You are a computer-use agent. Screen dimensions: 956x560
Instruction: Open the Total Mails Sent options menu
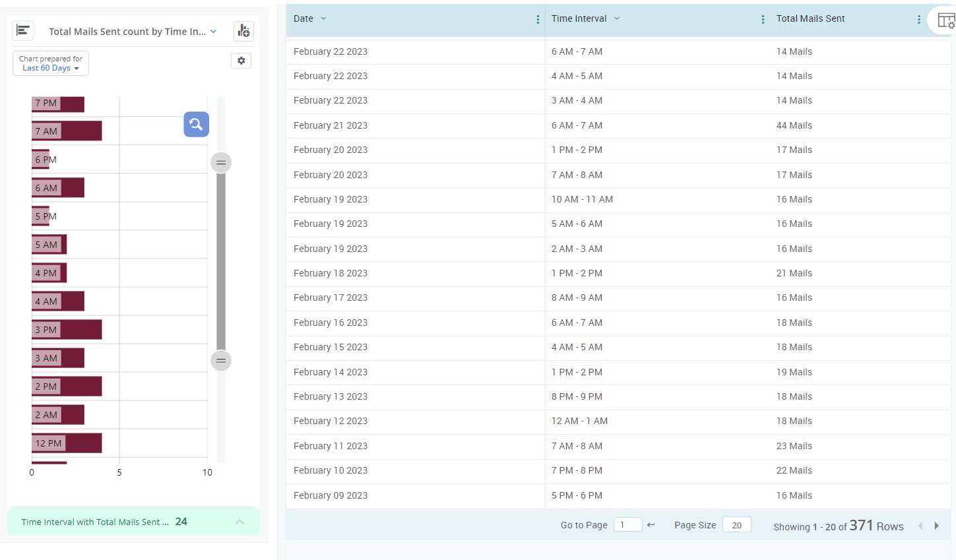click(919, 20)
